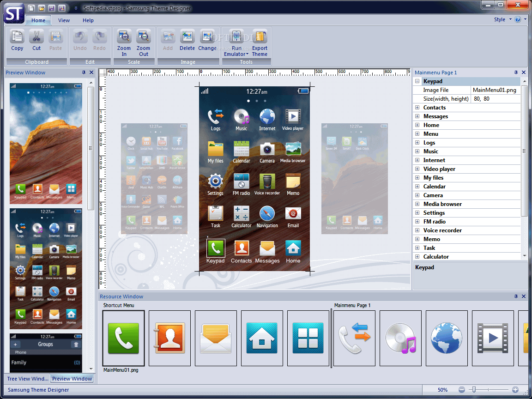Screen dimensions: 532x399
Task: Close the Resource Window panel
Action: point(524,296)
